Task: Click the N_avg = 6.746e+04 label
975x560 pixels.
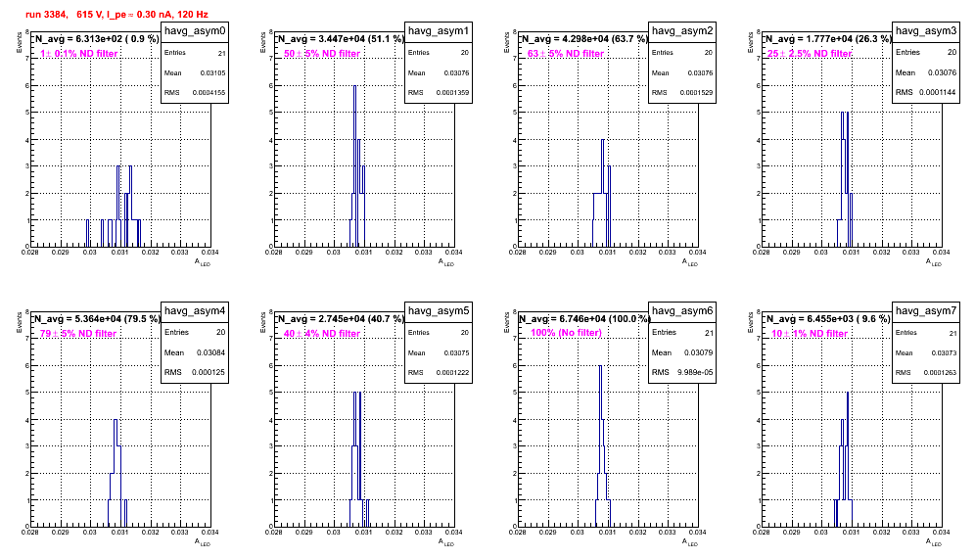Action: pos(584,318)
